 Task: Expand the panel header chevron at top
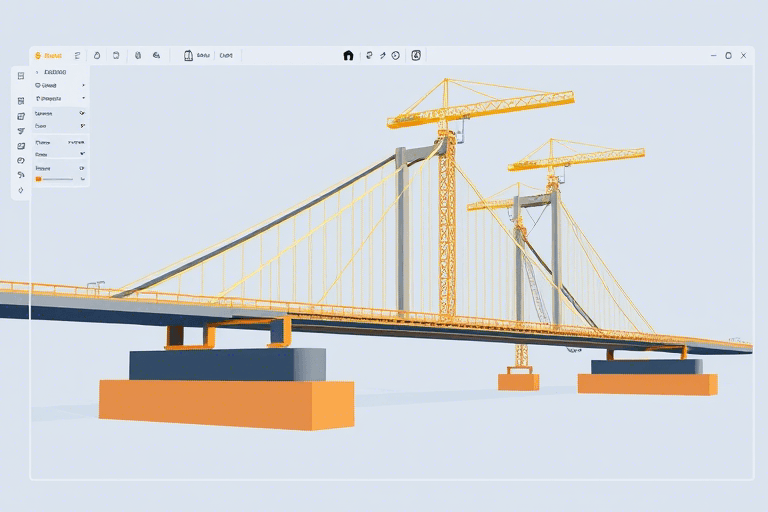click(x=37, y=73)
